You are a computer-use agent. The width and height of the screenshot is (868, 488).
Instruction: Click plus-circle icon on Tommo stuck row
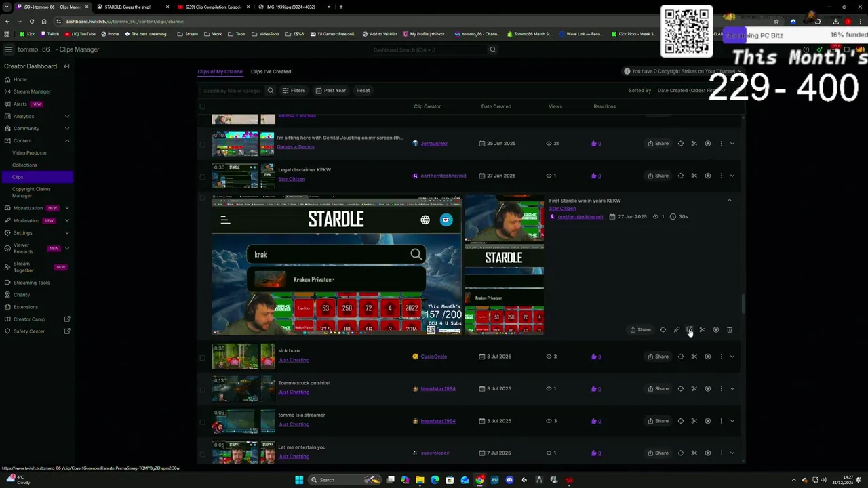click(707, 388)
